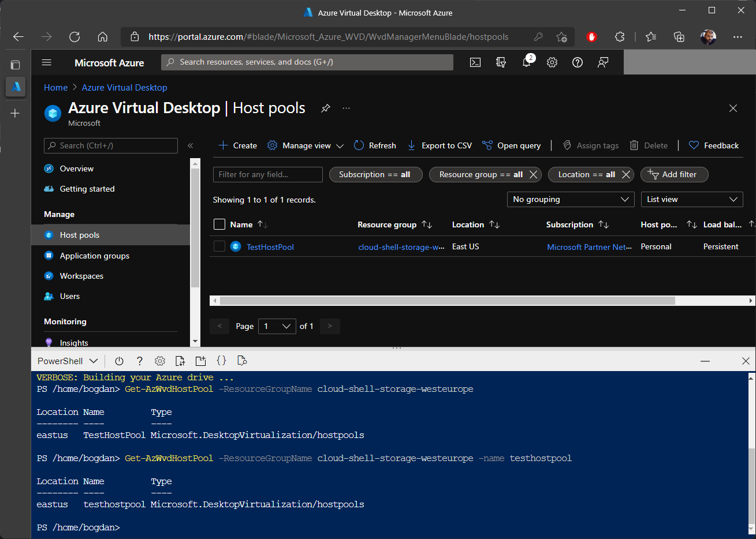Check the TestHostPool row checkbox
Viewport: 756px width, 539px height.
pyautogui.click(x=219, y=246)
